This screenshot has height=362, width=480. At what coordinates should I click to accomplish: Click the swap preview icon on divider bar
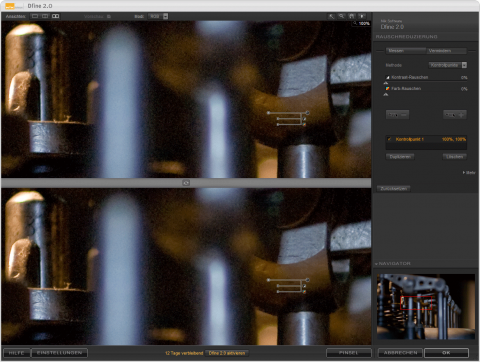[186, 183]
